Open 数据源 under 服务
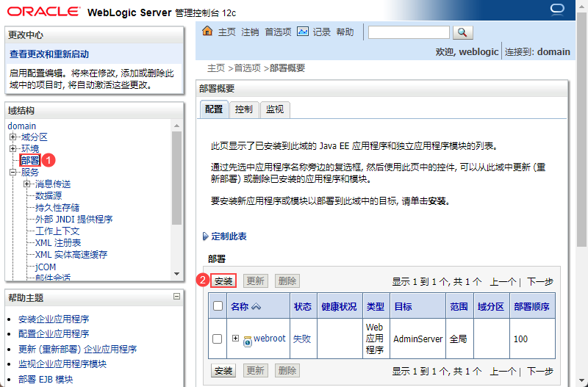The height and width of the screenshot is (387, 588). point(49,195)
